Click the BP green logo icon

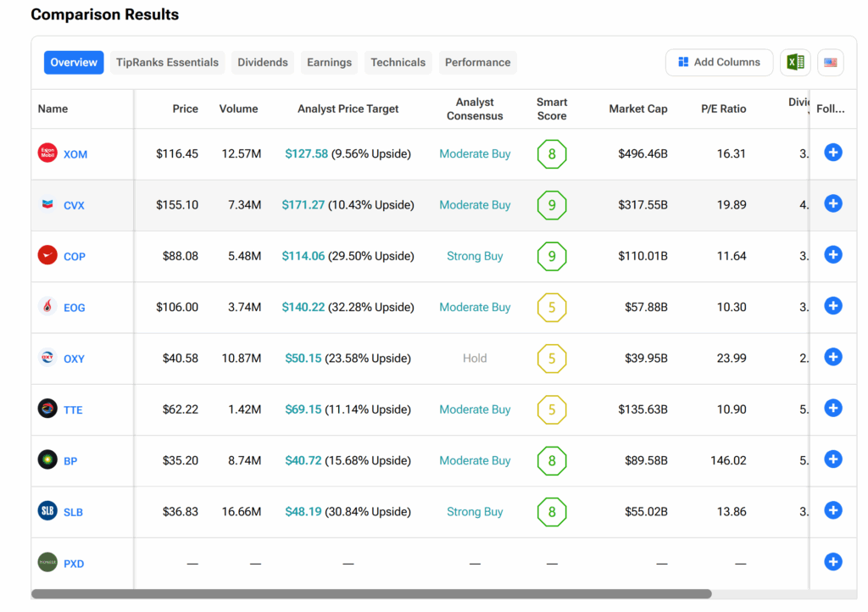[47, 460]
